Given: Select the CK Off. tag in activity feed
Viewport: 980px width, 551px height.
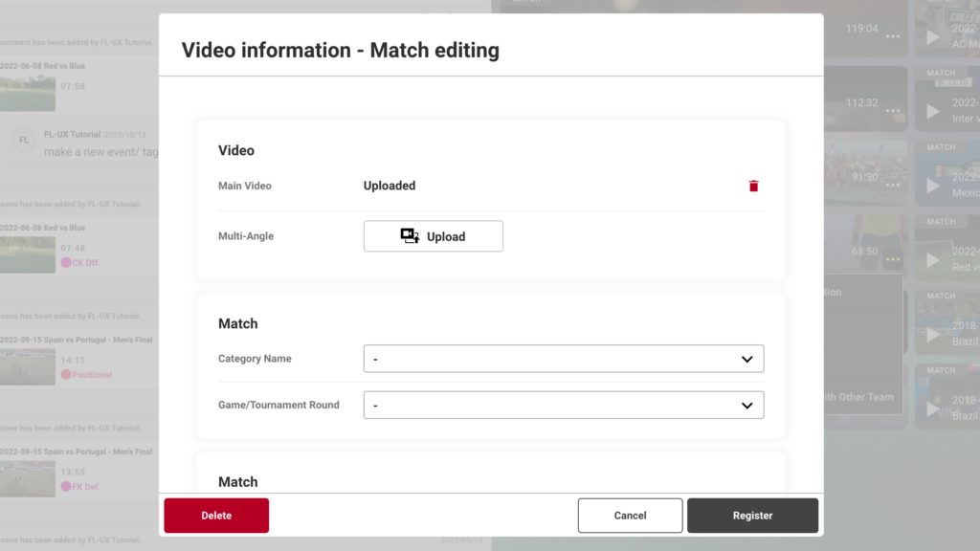Looking at the screenshot, I should click(80, 262).
